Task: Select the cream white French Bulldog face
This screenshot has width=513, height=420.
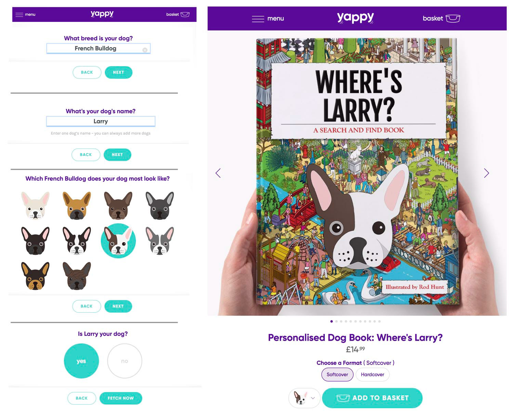Action: [35, 205]
